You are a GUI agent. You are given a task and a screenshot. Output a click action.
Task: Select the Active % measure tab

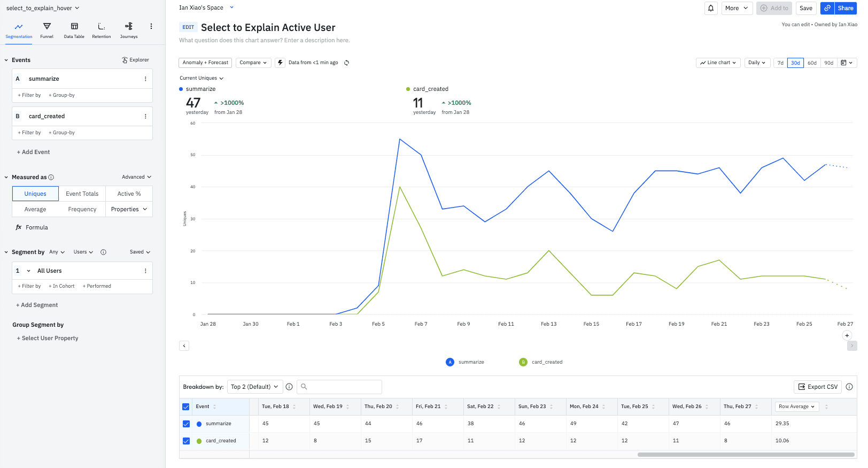pos(129,194)
